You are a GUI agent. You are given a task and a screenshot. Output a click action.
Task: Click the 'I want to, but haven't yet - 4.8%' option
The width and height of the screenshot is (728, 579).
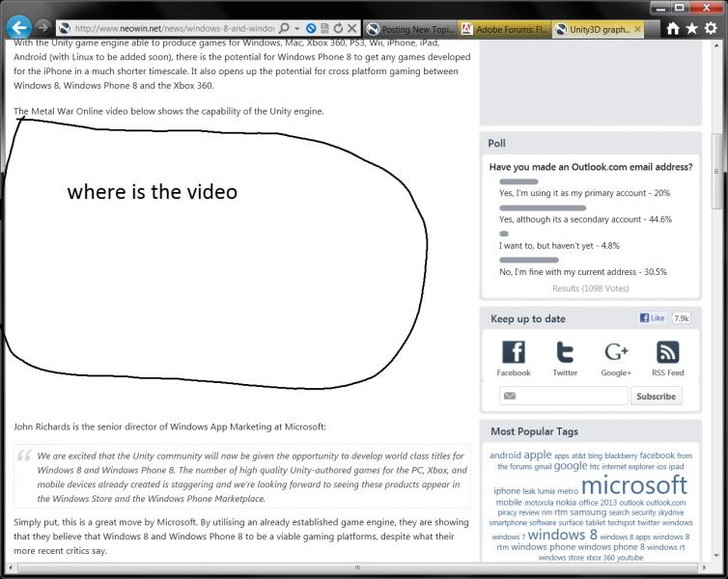[559, 245]
